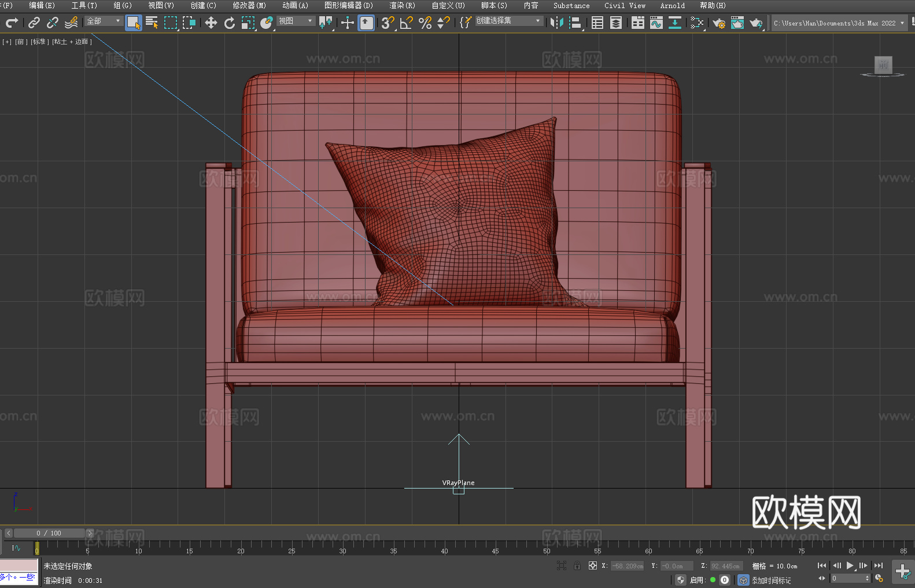
Task: Select the Move tool
Action: click(211, 23)
